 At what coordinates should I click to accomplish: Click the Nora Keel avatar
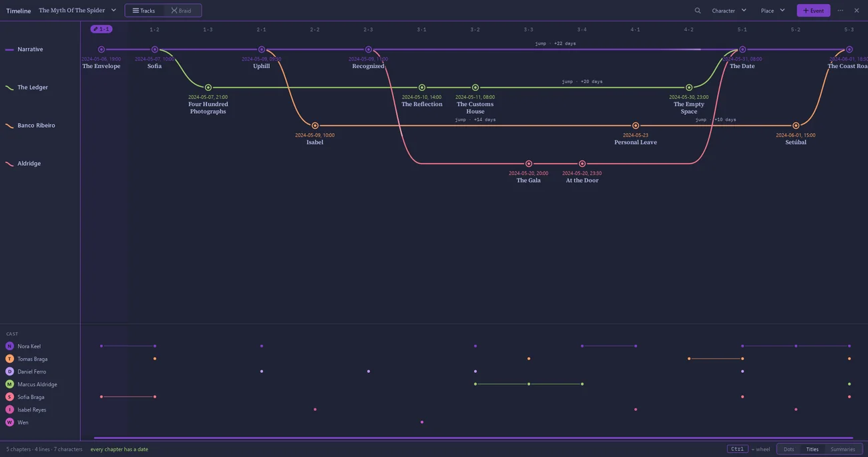point(9,346)
